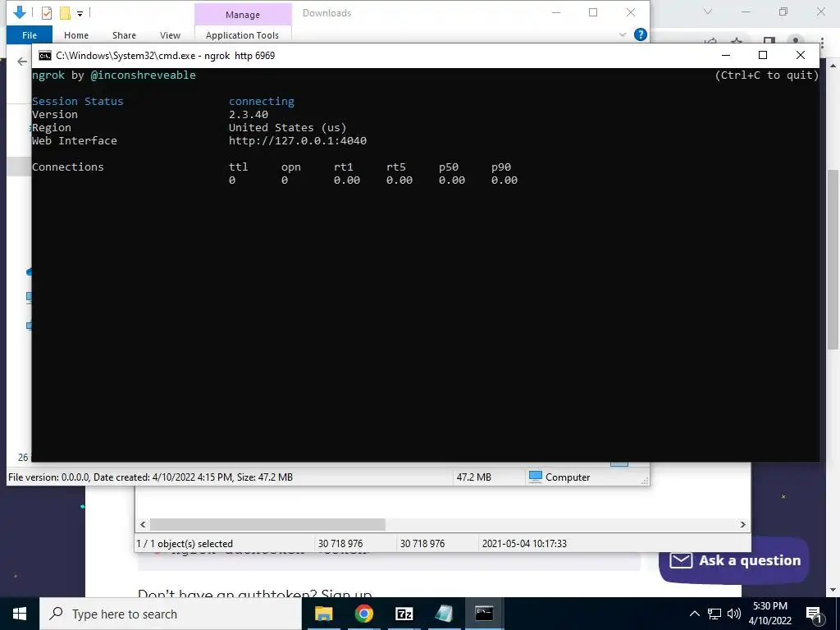Click the Back arrow in File Explorer
This screenshot has height=630, width=840.
pyautogui.click(x=22, y=62)
